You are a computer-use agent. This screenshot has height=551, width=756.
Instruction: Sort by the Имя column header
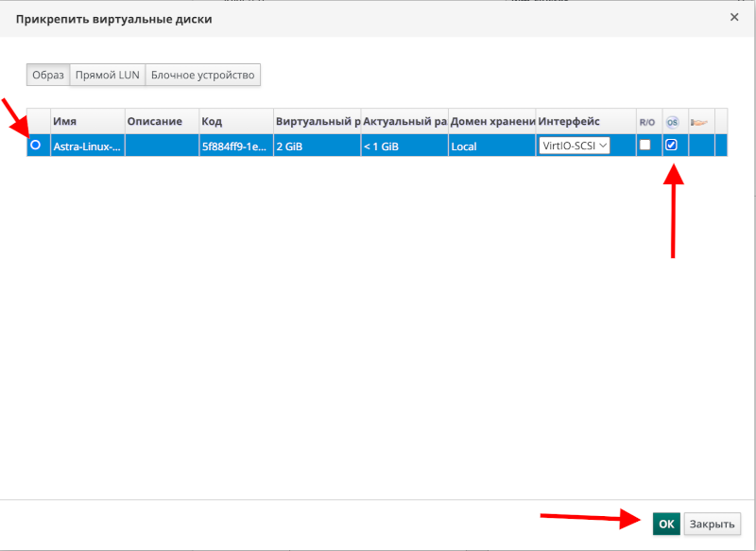[x=87, y=122]
